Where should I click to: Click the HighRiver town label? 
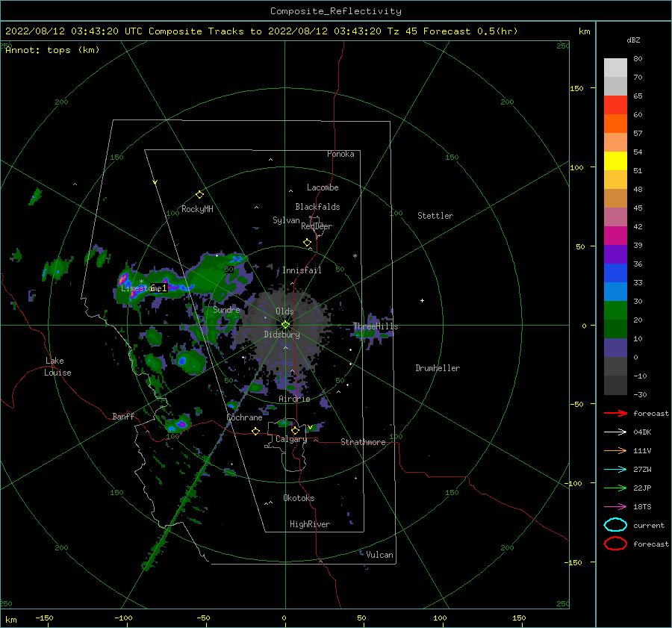point(310,524)
